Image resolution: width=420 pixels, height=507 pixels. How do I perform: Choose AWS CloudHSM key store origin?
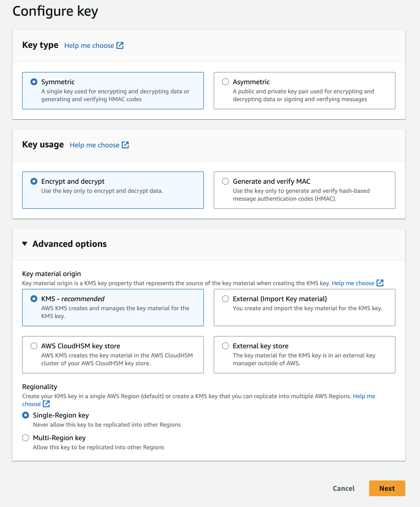34,346
